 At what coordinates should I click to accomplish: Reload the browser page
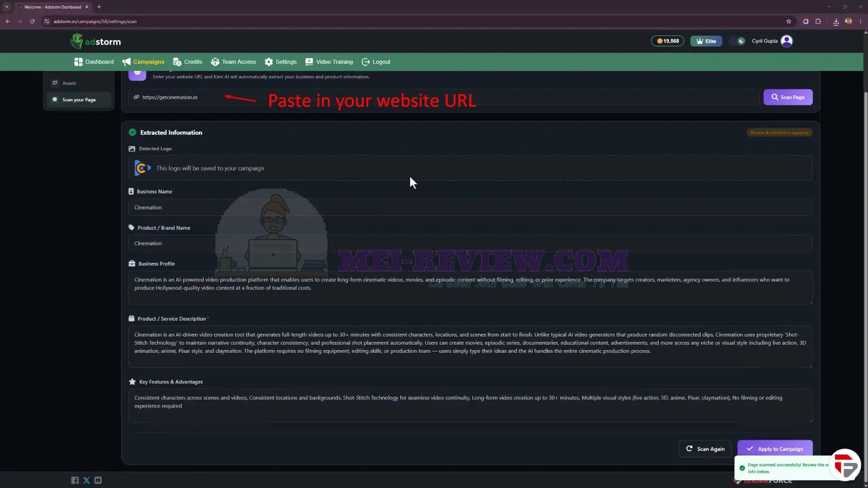tap(32, 21)
